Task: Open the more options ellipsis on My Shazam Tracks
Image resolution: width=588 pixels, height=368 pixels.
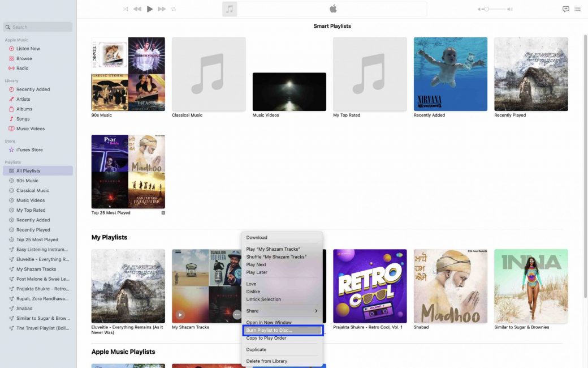Action: click(237, 315)
